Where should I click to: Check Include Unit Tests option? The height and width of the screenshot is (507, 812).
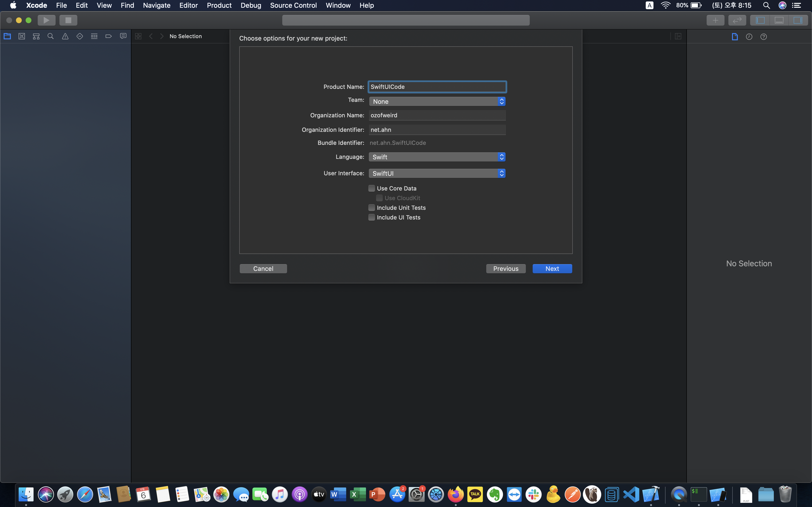click(x=371, y=208)
